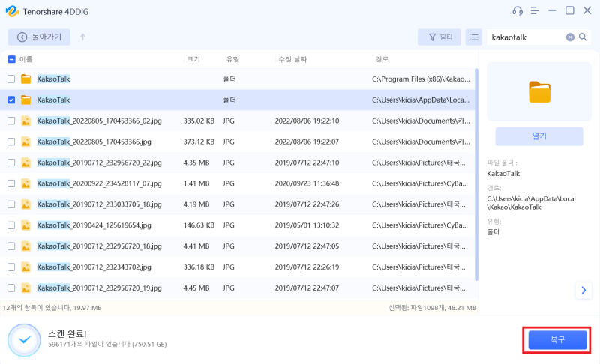Click the headset support icon
The image size is (600, 364).
[517, 10]
